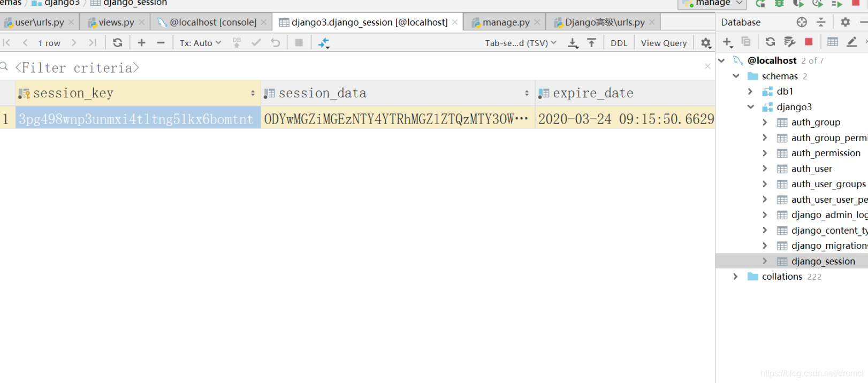Select the auth_user_groups table
The image size is (868, 383).
click(828, 184)
